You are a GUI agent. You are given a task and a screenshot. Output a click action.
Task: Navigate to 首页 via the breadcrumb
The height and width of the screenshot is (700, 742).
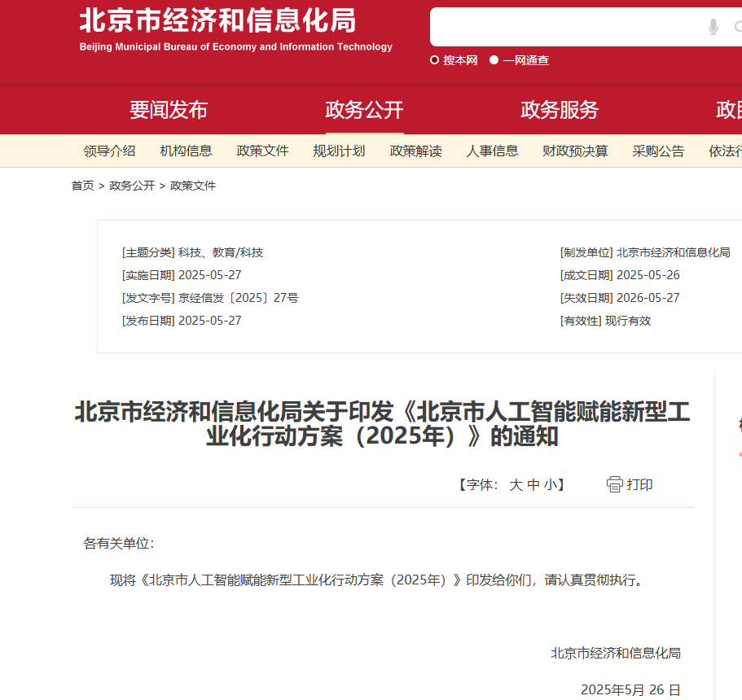(81, 186)
